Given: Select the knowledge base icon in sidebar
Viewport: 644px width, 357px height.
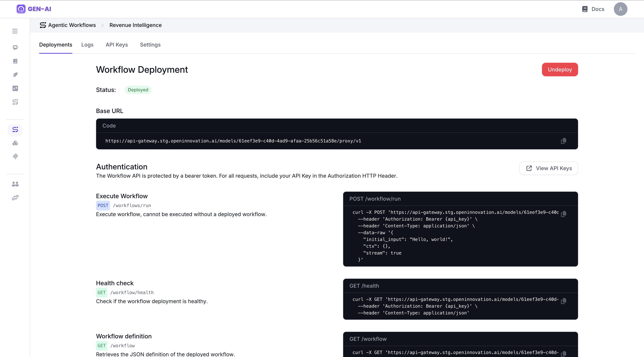Looking at the screenshot, I should pyautogui.click(x=15, y=61).
